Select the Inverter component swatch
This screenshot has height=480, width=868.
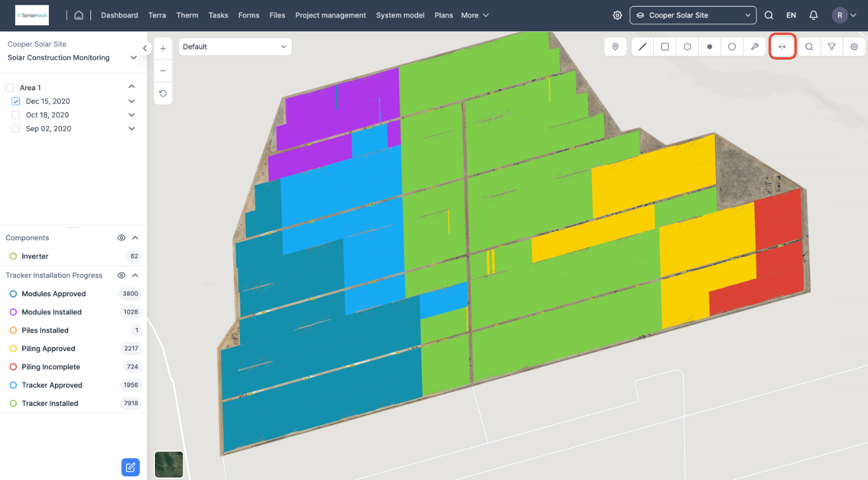pyautogui.click(x=13, y=257)
